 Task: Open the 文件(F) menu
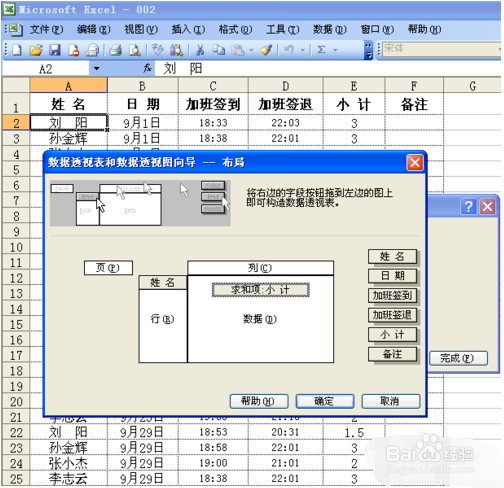coord(46,30)
